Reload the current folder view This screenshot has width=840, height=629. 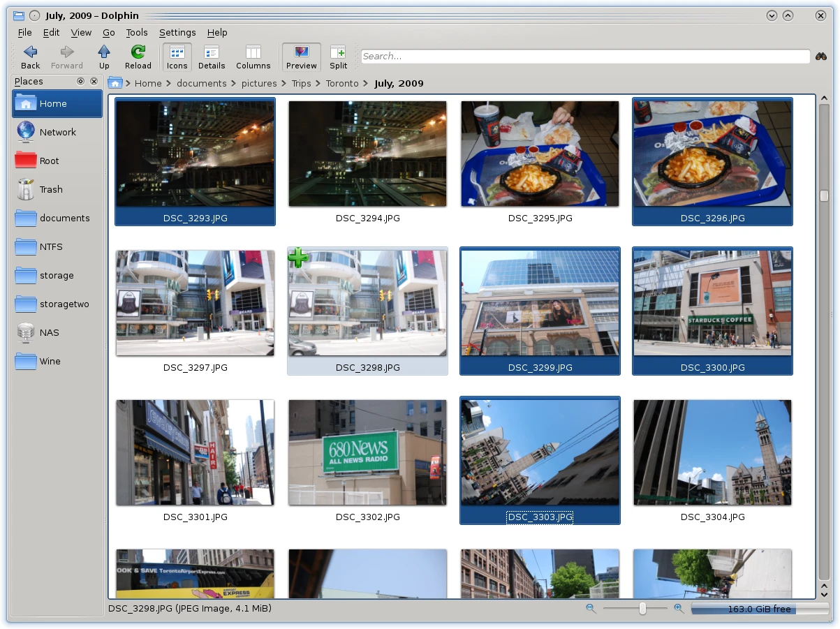(138, 57)
